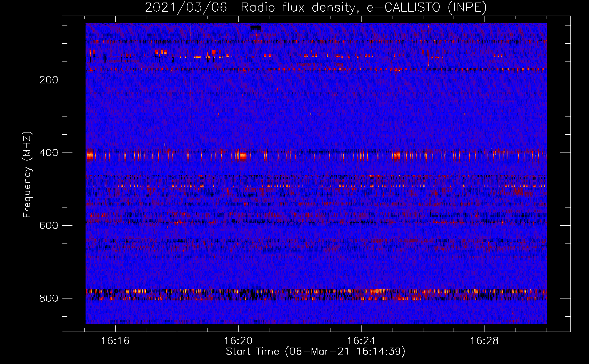Click the 16:16 time axis label
Image resolution: width=589 pixels, height=364 pixels.
115,341
